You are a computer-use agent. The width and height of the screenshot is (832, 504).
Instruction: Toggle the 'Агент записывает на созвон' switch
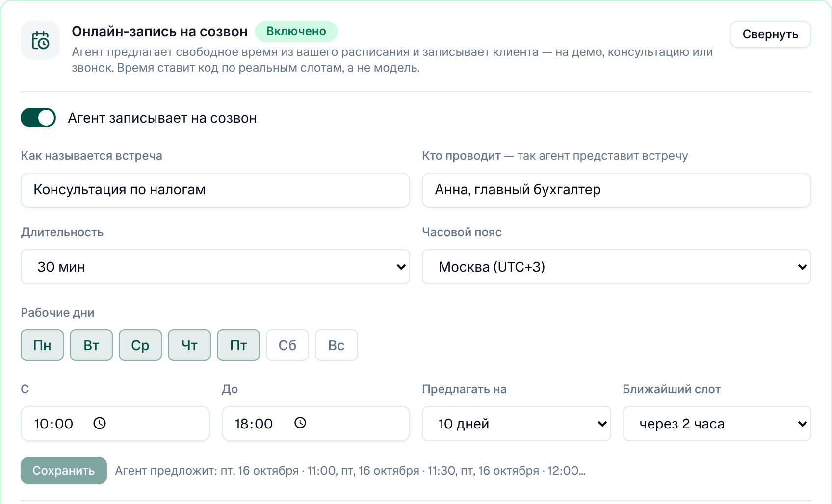coord(38,118)
